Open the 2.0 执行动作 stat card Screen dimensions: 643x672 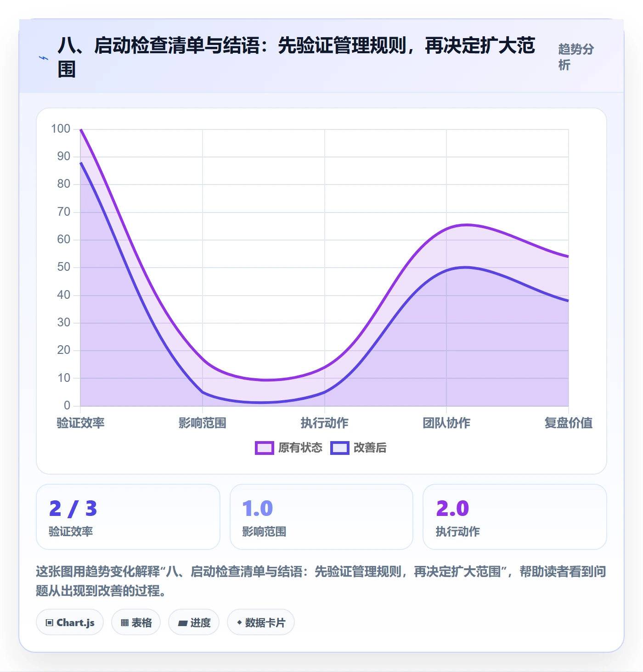pyautogui.click(x=515, y=517)
